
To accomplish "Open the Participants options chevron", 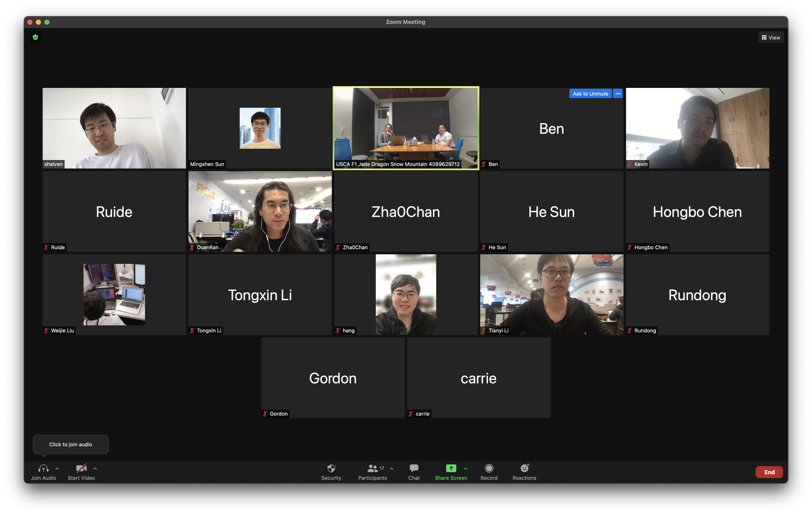I will click(391, 468).
